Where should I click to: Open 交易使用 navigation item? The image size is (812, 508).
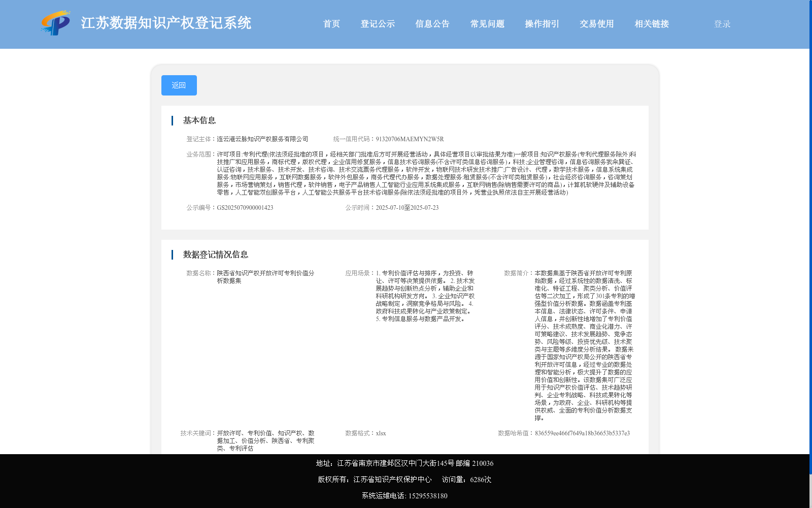(597, 24)
